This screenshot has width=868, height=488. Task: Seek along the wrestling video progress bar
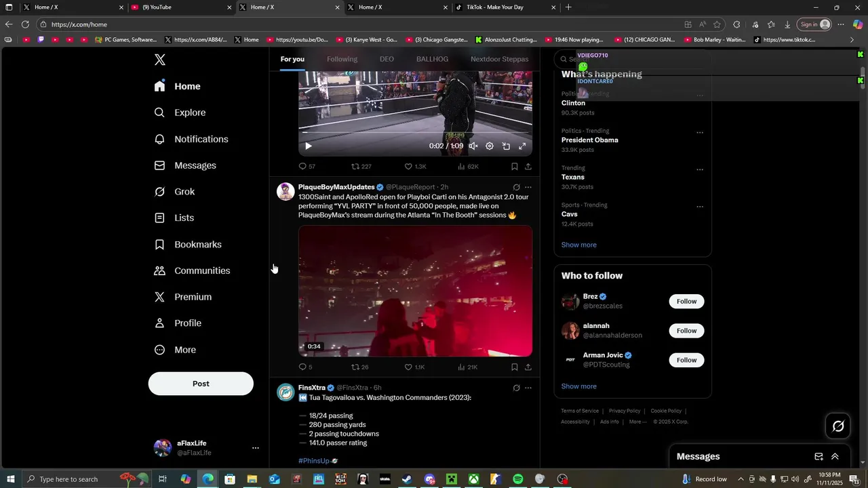415,133
